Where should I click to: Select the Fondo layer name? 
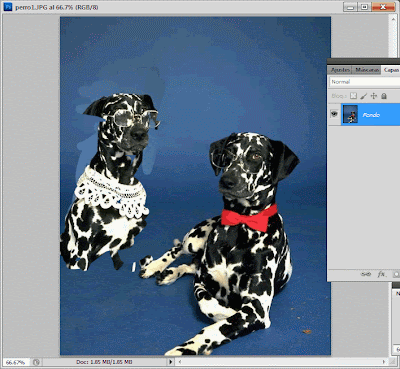371,115
